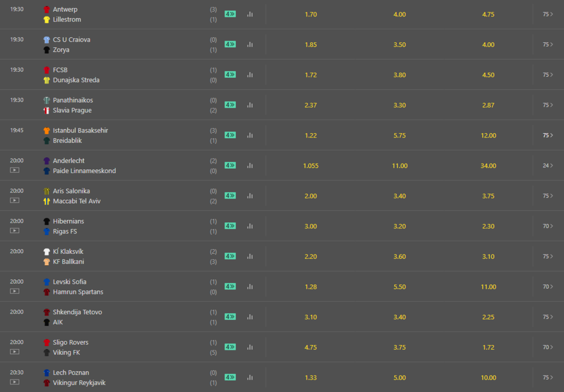This screenshot has height=392, width=564.
Task: Choose away odds 2.87 for Slavia Prague
Action: coord(488,105)
